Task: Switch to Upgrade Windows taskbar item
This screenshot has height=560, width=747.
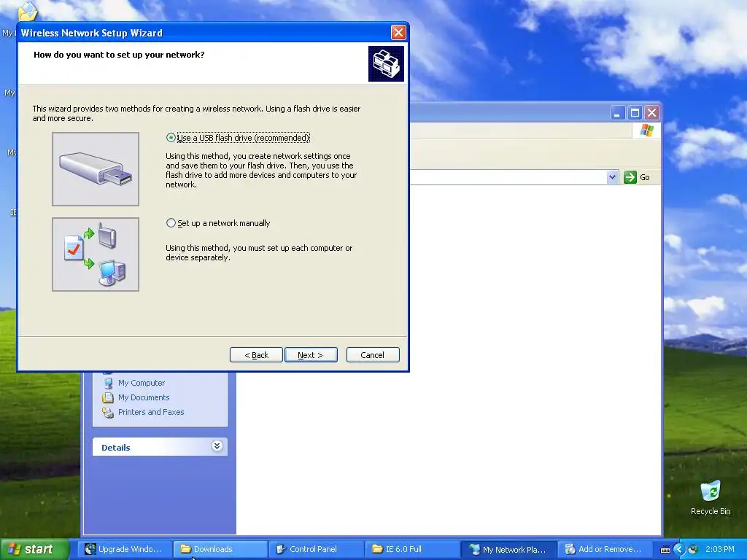Action: [x=124, y=549]
